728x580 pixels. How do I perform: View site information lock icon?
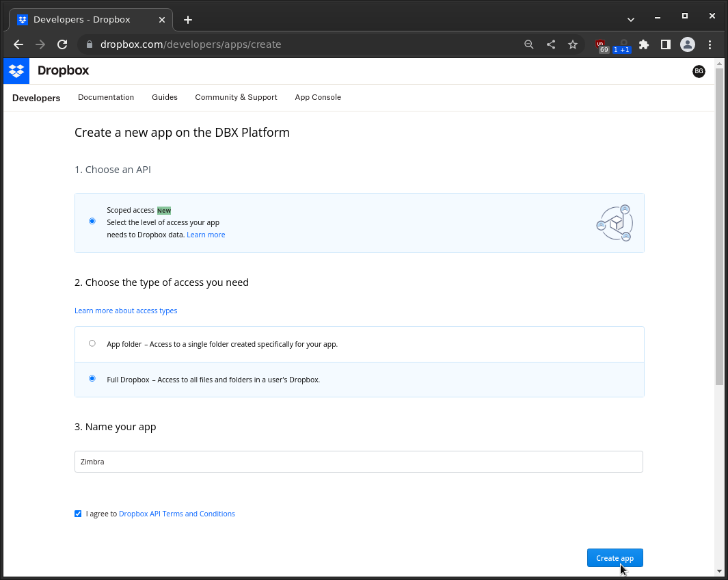tap(90, 44)
